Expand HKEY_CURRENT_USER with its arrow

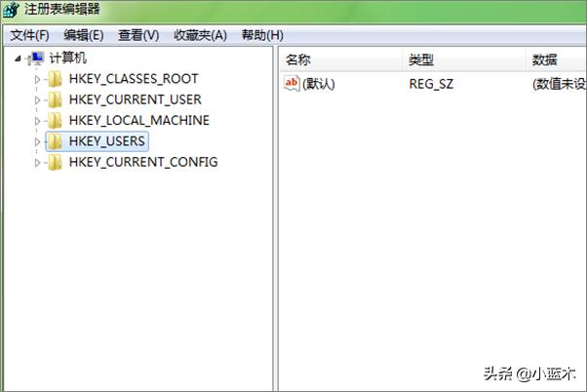(x=37, y=100)
